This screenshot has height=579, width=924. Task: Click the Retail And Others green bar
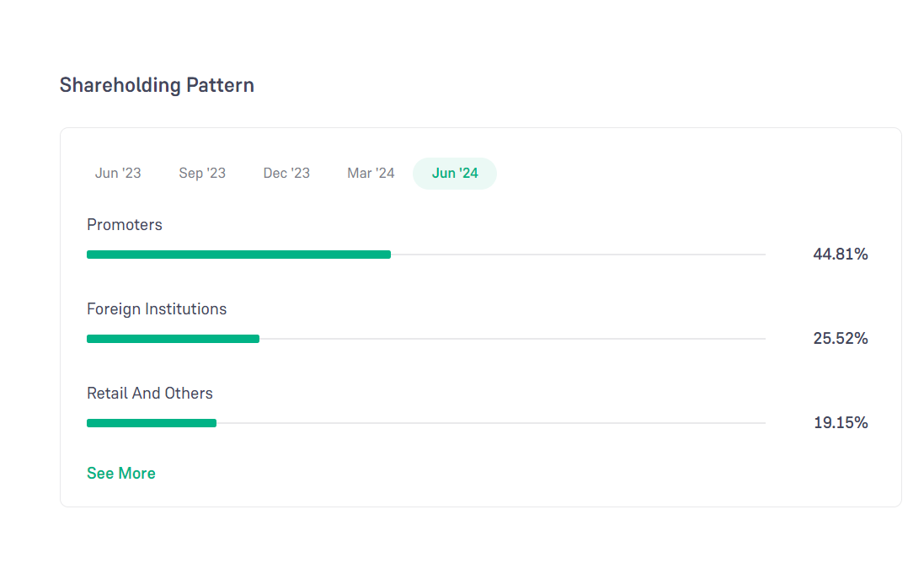pyautogui.click(x=152, y=423)
